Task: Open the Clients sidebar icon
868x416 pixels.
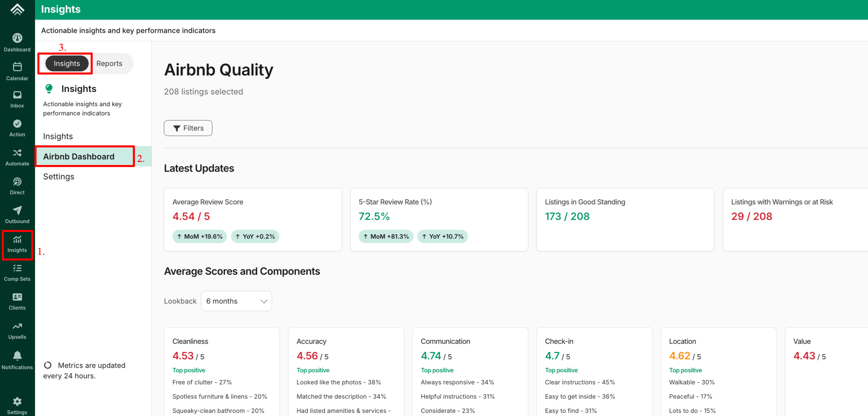Action: click(x=17, y=302)
